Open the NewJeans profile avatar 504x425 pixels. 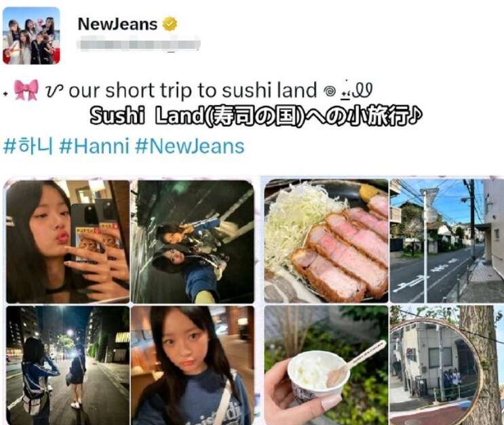31,36
